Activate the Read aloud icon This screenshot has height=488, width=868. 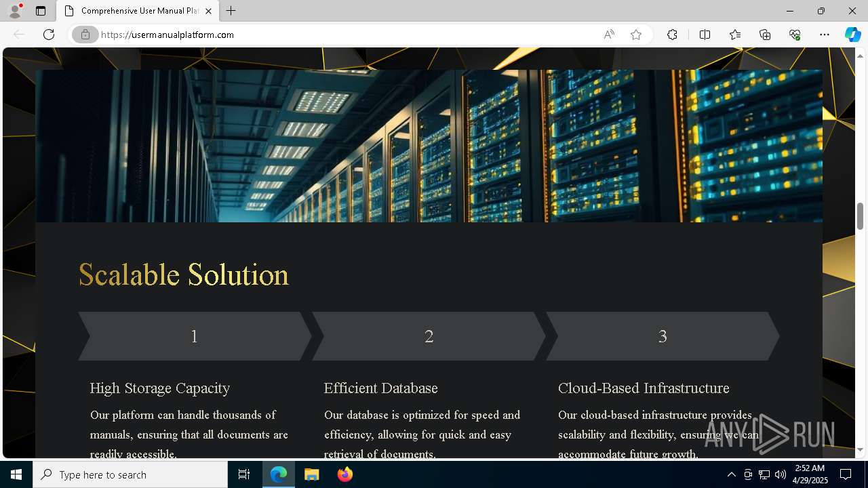click(x=609, y=35)
